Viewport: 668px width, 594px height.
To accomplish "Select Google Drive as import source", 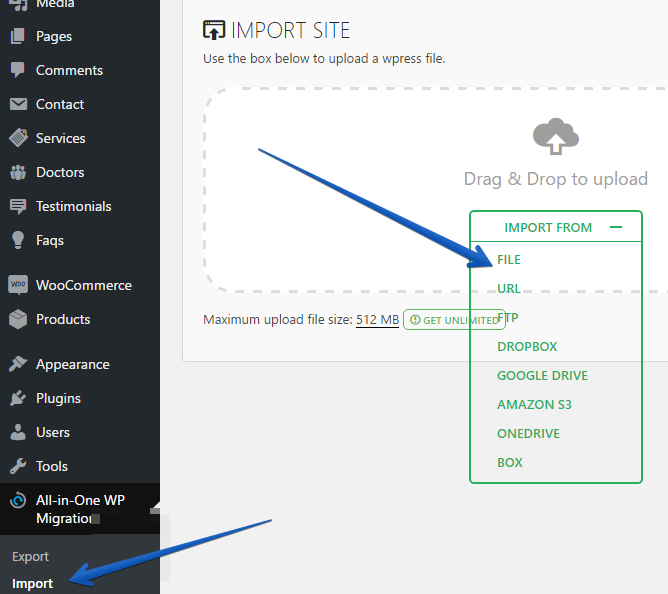I will (542, 376).
